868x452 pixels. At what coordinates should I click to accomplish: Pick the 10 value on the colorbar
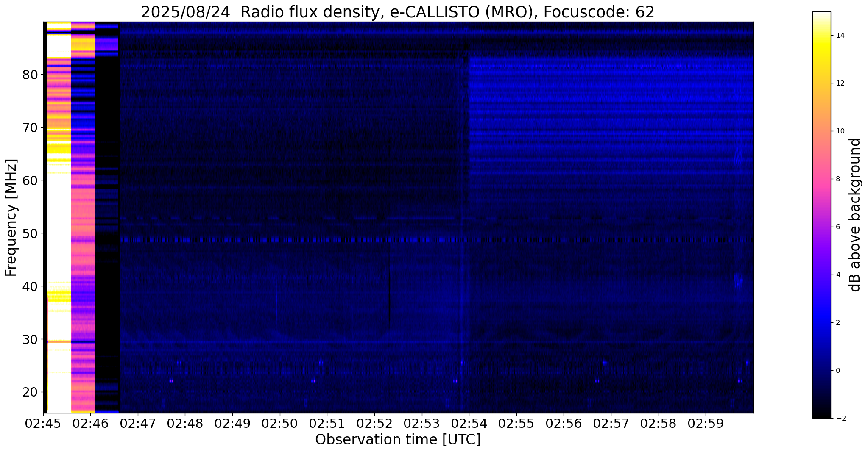pyautogui.click(x=839, y=131)
